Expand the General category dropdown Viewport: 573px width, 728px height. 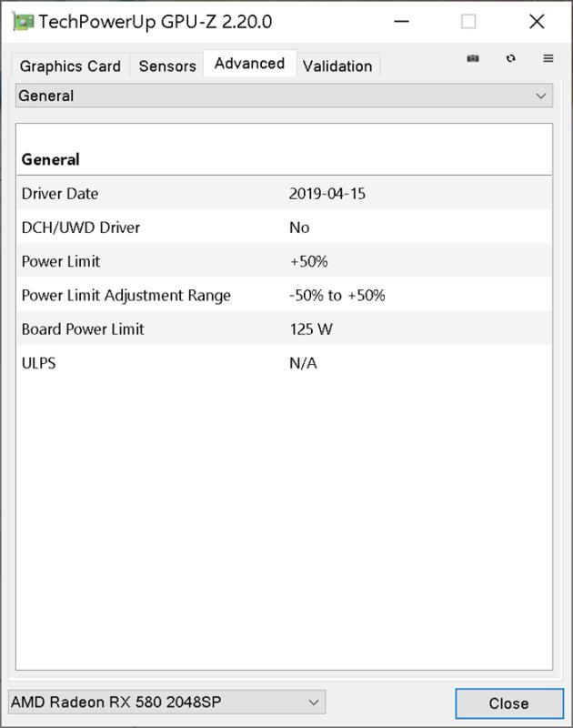pos(284,96)
